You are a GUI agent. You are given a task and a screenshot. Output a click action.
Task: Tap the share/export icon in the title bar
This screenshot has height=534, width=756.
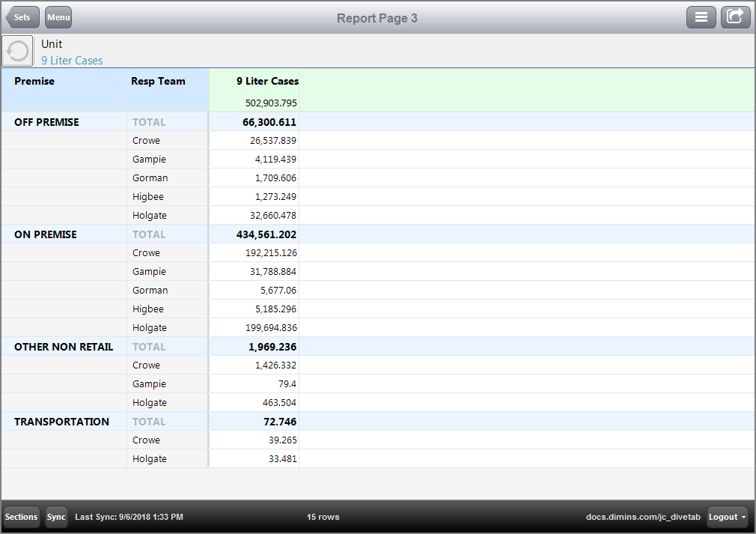[x=735, y=16]
